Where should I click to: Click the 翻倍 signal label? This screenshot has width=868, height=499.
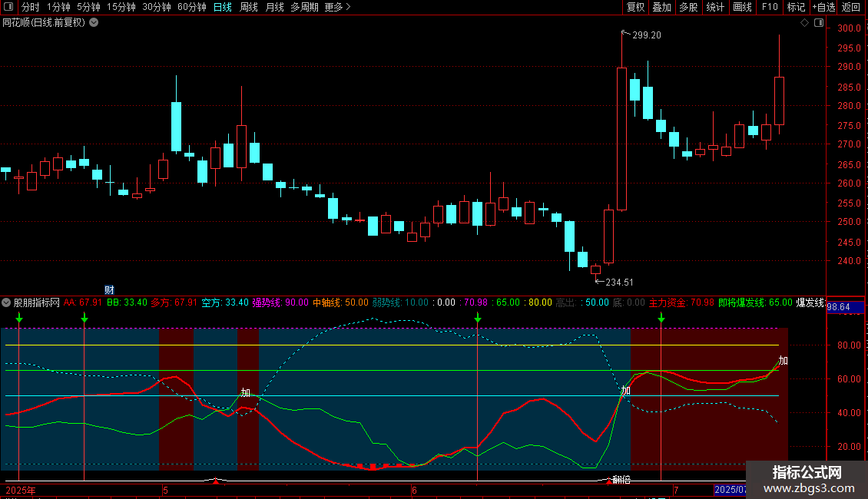click(x=621, y=480)
